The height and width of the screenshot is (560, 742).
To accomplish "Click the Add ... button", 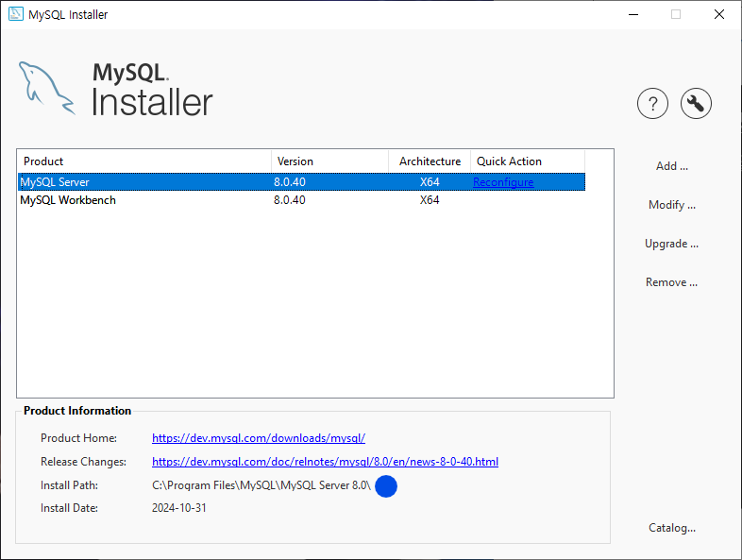I will [x=672, y=166].
